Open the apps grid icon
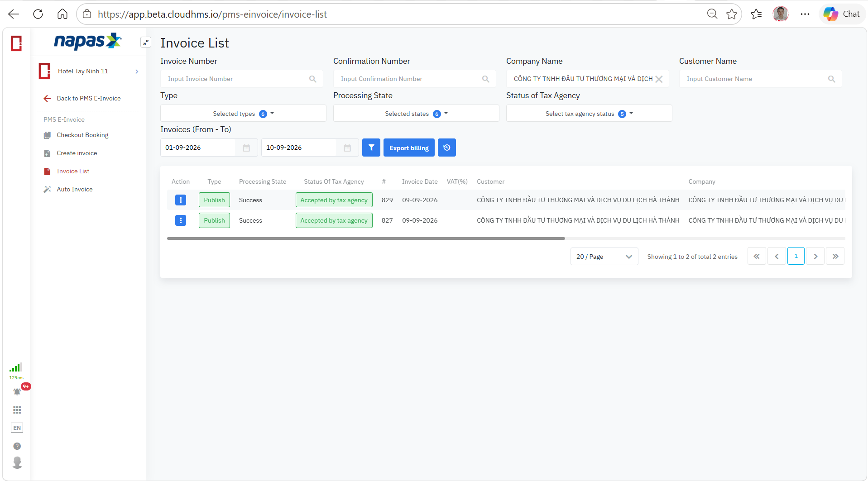 click(x=17, y=410)
